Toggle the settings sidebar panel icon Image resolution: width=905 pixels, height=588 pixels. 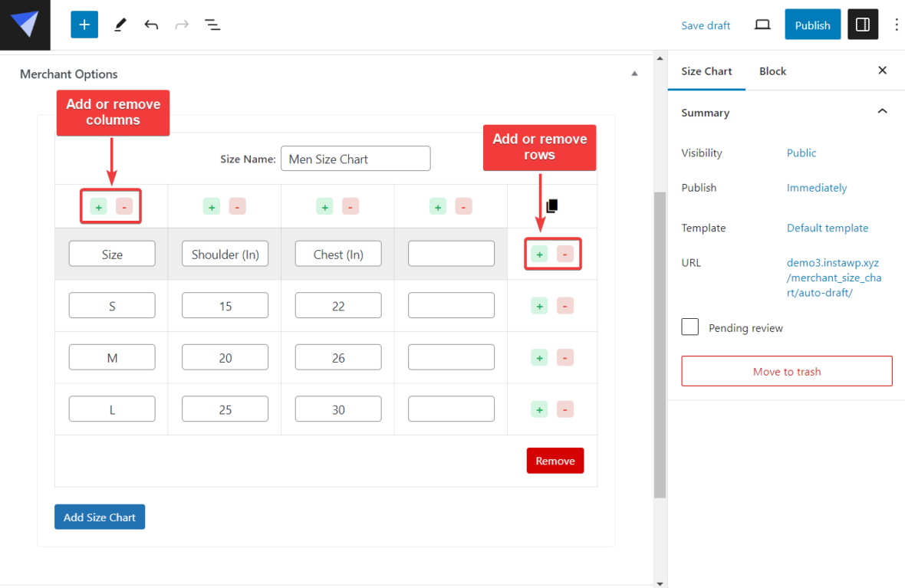pyautogui.click(x=862, y=24)
